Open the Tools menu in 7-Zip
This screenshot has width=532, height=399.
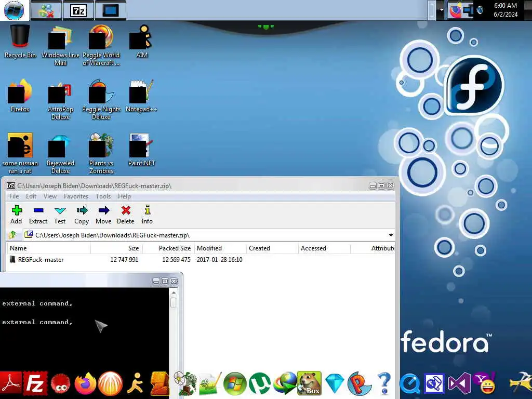coord(103,196)
